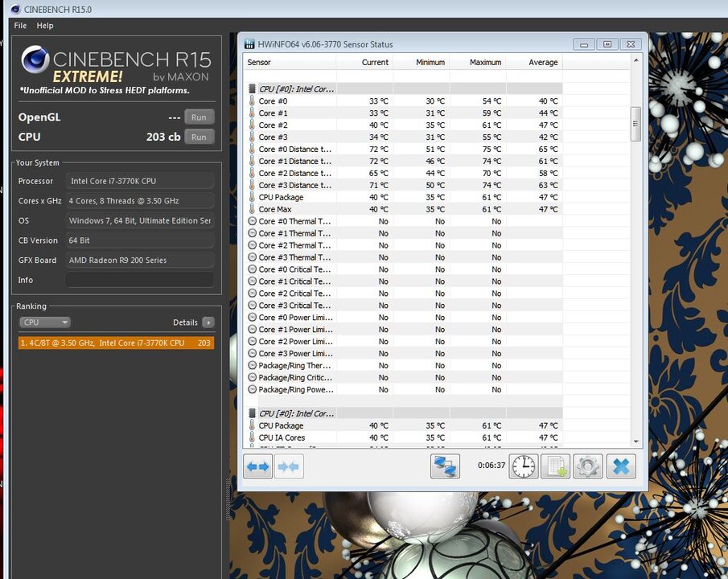
Task: Click the sensor list scroll-up arrow
Action: (635, 60)
